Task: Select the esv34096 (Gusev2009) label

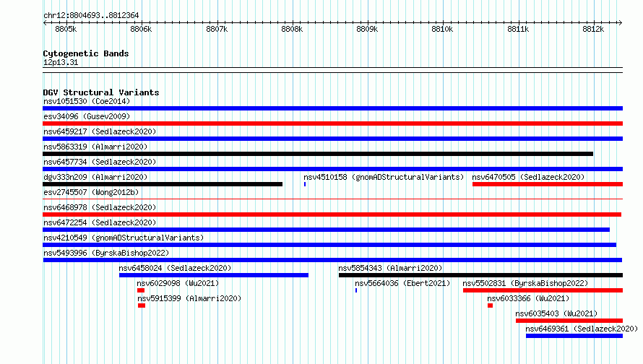Action: click(x=87, y=116)
